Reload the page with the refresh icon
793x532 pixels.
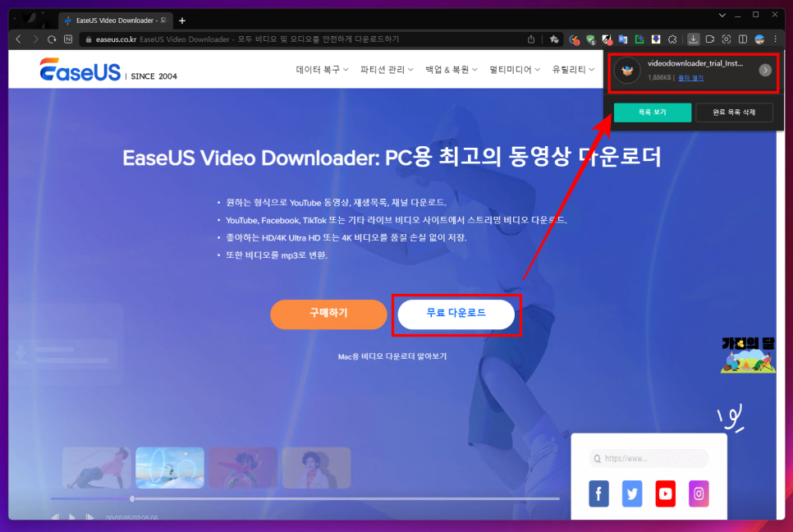(52, 39)
